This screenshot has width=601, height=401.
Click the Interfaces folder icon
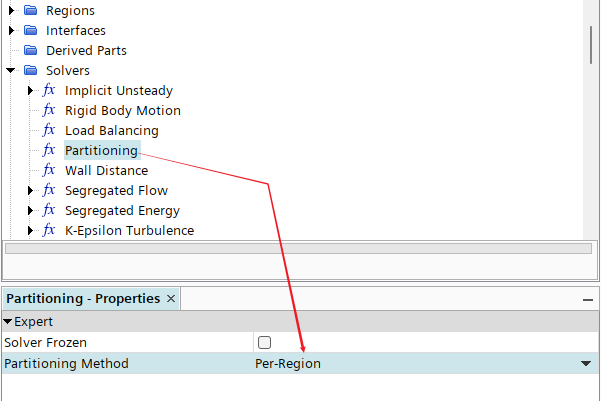pos(30,30)
